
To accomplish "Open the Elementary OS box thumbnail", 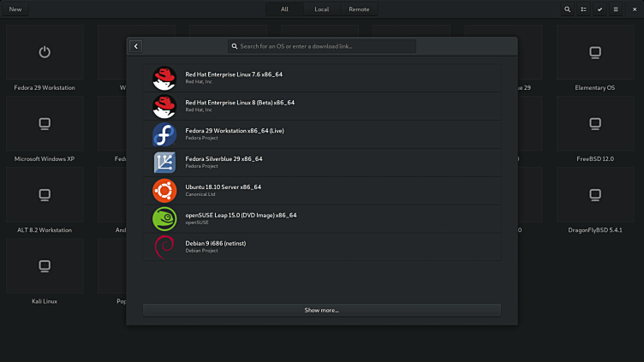I will 594,53.
